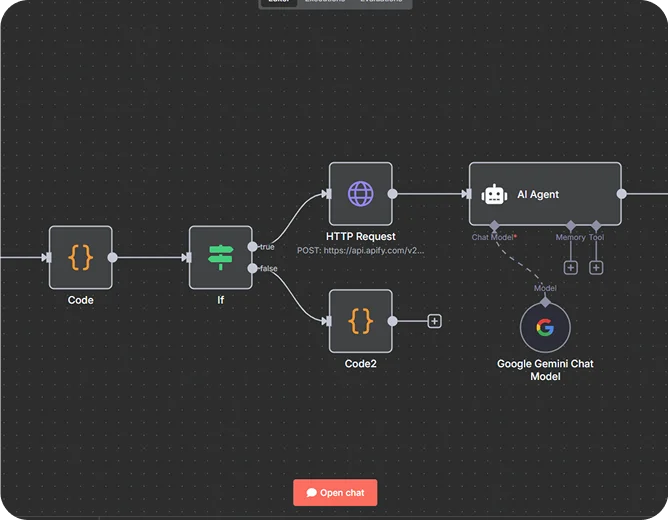
Task: Click the If node's true output connector
Action: [252, 247]
